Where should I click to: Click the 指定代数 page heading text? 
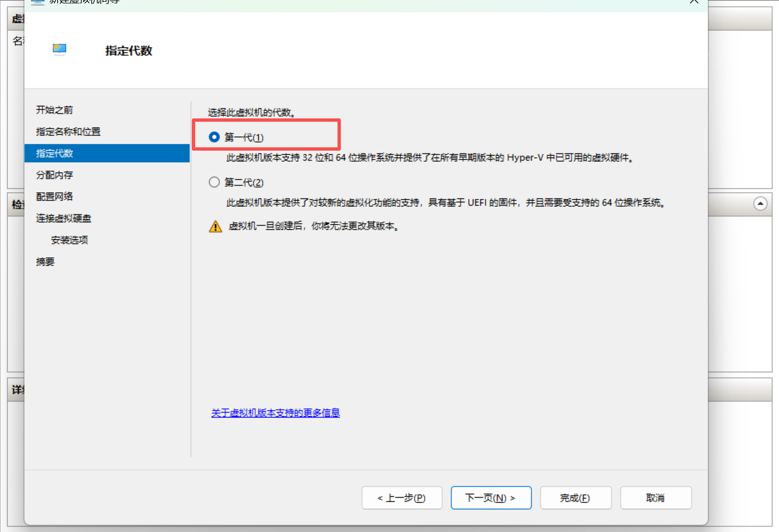(128, 51)
